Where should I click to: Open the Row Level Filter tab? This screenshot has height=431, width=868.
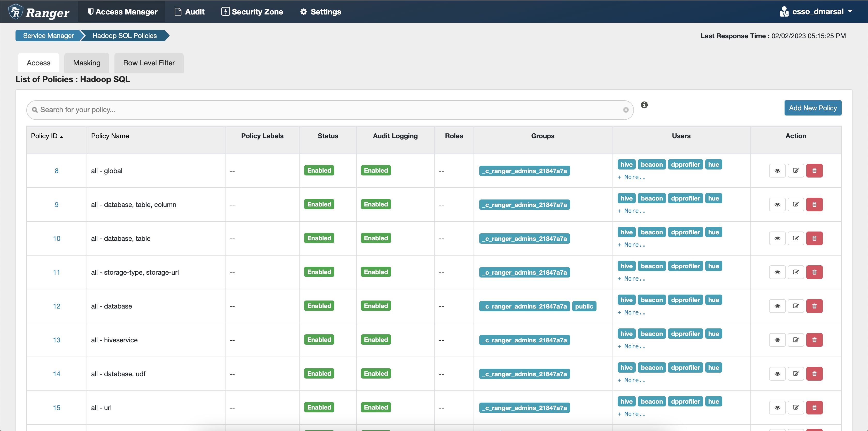click(x=149, y=63)
